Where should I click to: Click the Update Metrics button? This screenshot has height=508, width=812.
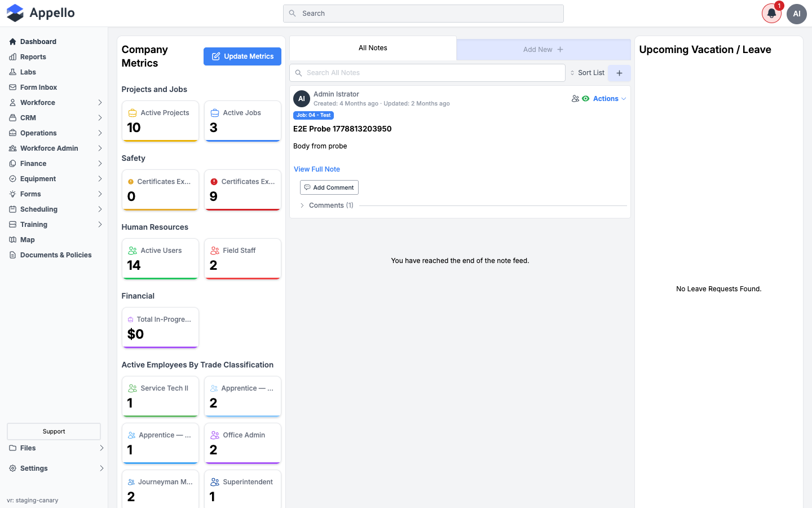(x=242, y=56)
